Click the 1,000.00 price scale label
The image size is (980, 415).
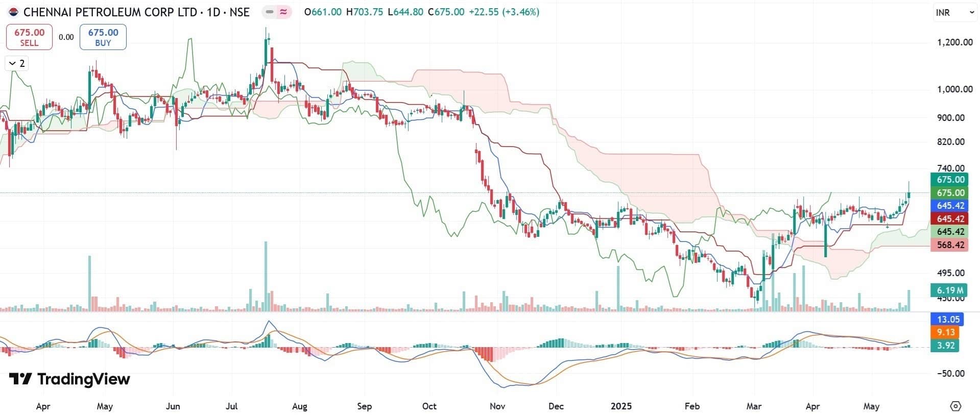click(954, 89)
